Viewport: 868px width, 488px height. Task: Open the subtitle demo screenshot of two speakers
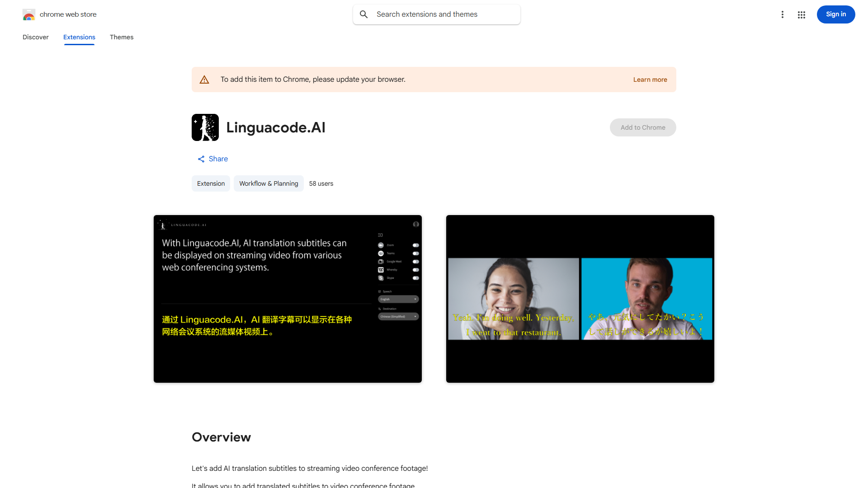tap(580, 299)
